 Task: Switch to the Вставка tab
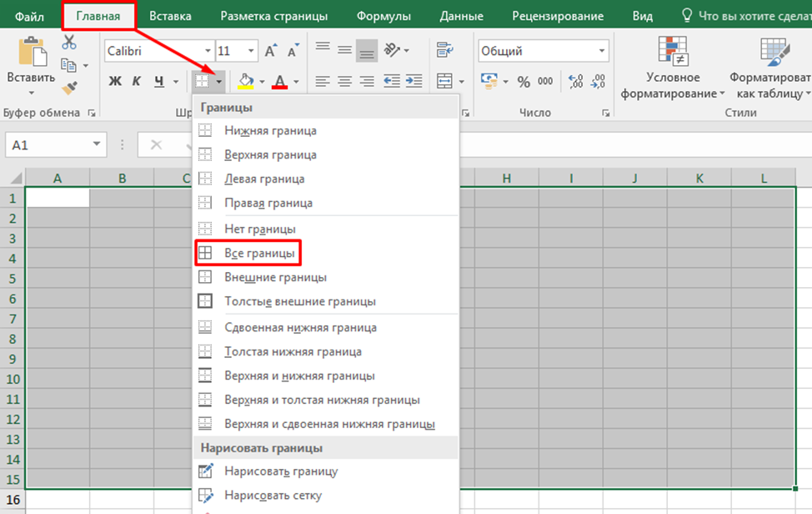click(x=170, y=16)
